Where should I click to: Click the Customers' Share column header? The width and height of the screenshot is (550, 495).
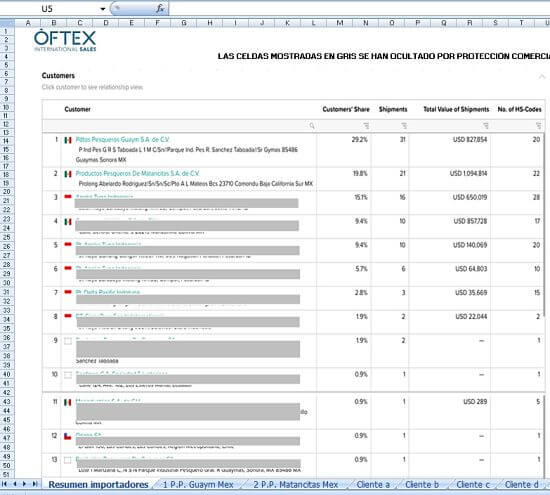(346, 109)
